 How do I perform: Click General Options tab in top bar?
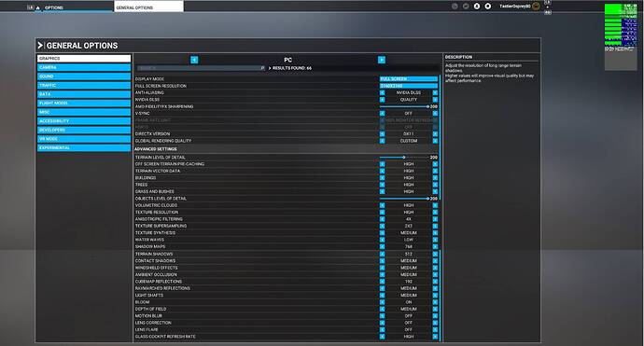pos(148,7)
